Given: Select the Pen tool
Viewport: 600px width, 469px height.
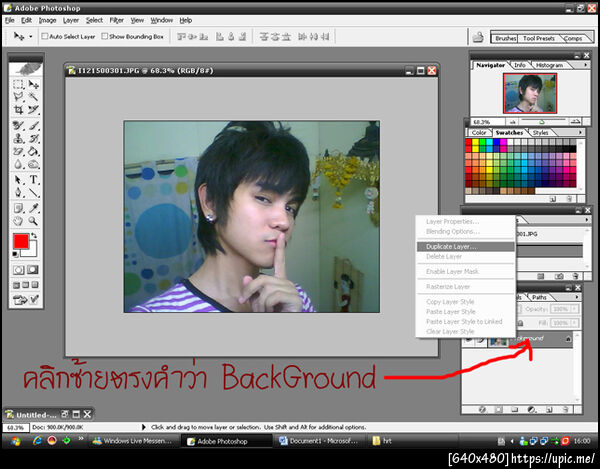Looking at the screenshot, I should pos(18,192).
